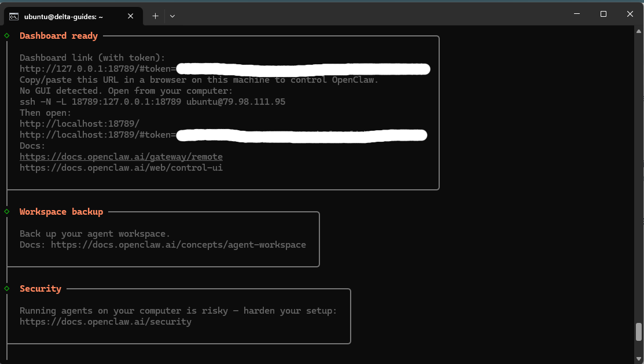
Task: Click the vertical scrollbar thumb
Action: pyautogui.click(x=639, y=332)
